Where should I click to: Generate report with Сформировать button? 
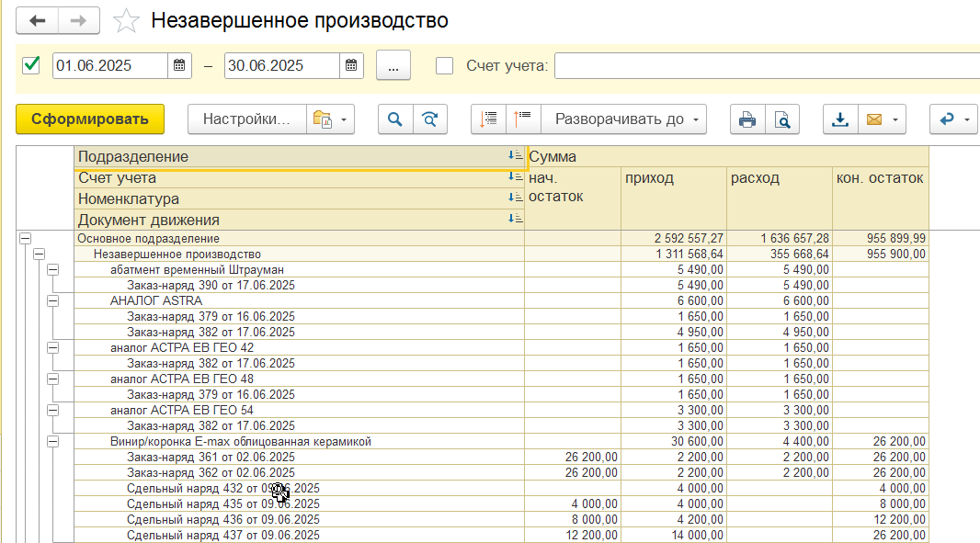pyautogui.click(x=90, y=119)
